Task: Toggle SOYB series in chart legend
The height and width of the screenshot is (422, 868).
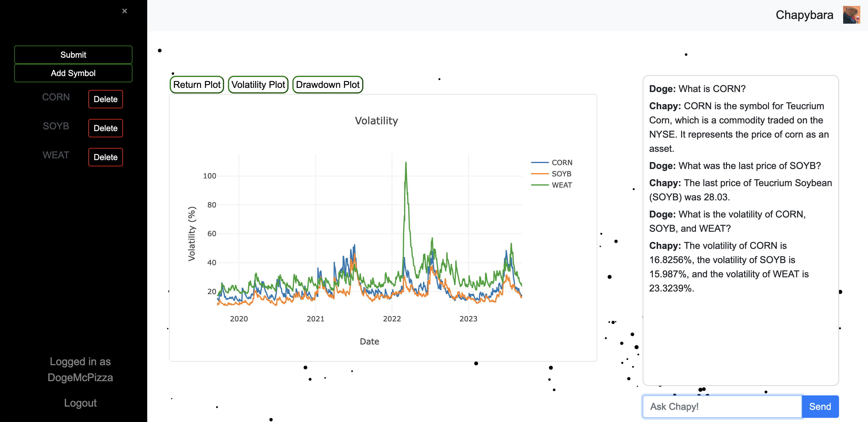Action: click(x=561, y=174)
